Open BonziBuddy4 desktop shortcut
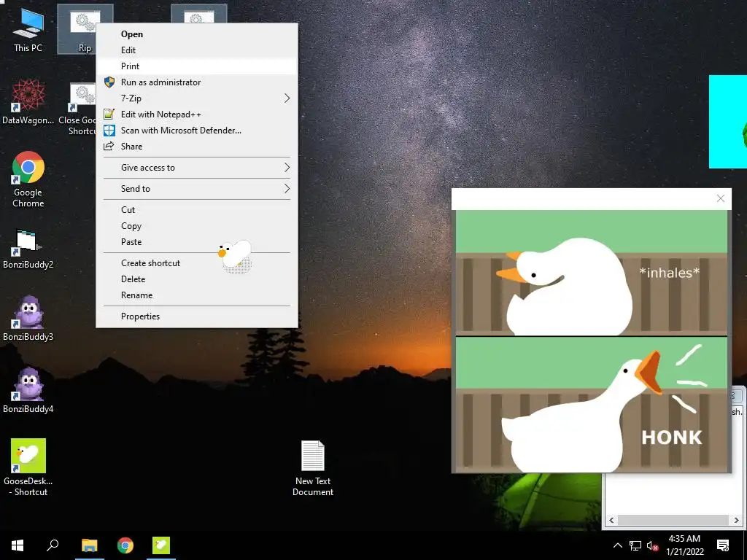This screenshot has height=560, width=747. pyautogui.click(x=28, y=391)
